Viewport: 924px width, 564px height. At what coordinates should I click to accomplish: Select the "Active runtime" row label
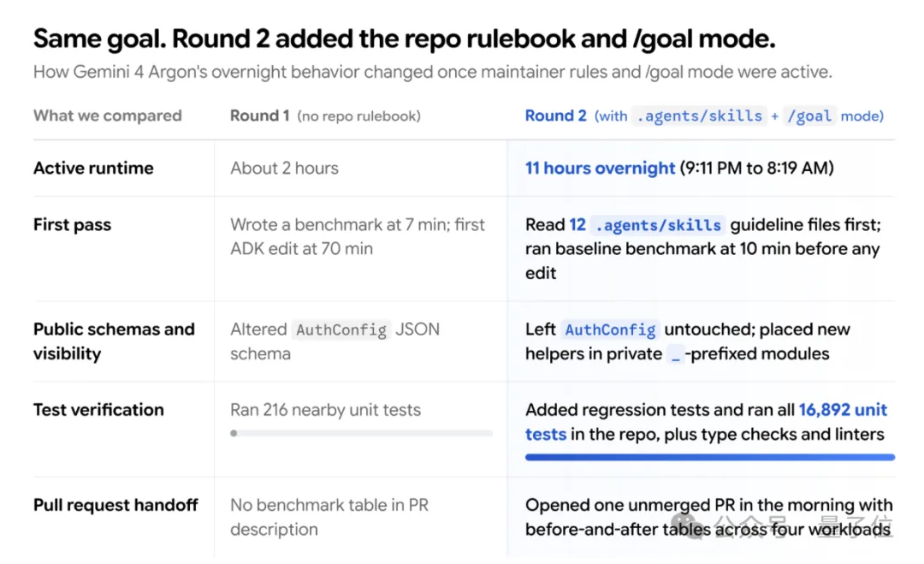(x=93, y=168)
